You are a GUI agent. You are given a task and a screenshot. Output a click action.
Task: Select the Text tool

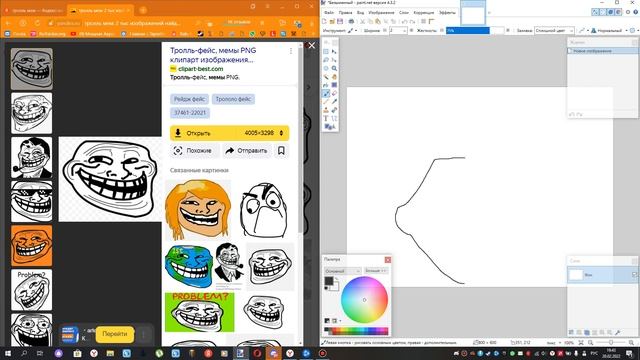pyautogui.click(x=326, y=118)
